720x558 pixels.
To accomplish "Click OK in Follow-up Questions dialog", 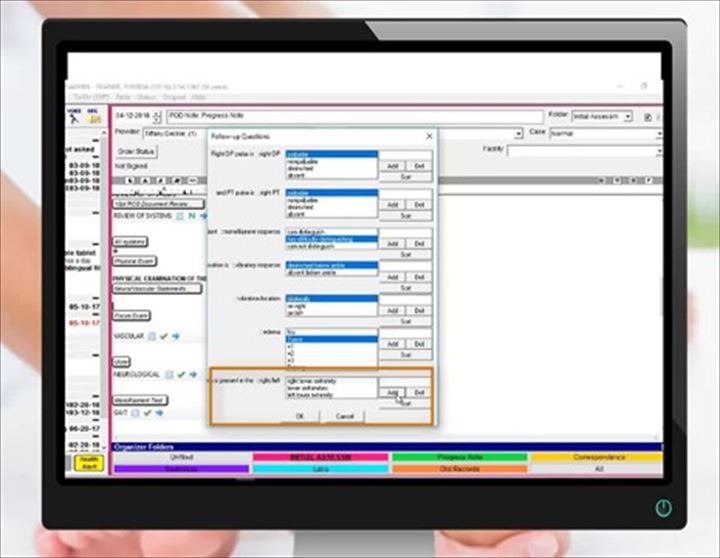I will click(300, 416).
